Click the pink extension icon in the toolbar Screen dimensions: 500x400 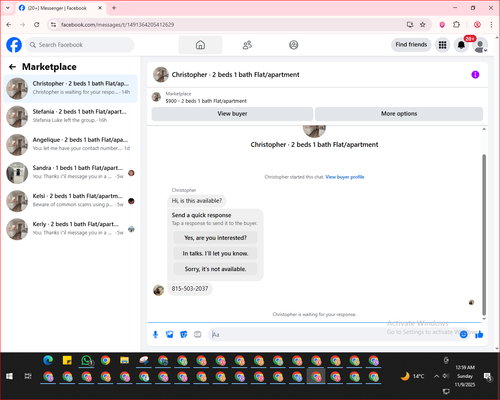pyautogui.click(x=442, y=25)
